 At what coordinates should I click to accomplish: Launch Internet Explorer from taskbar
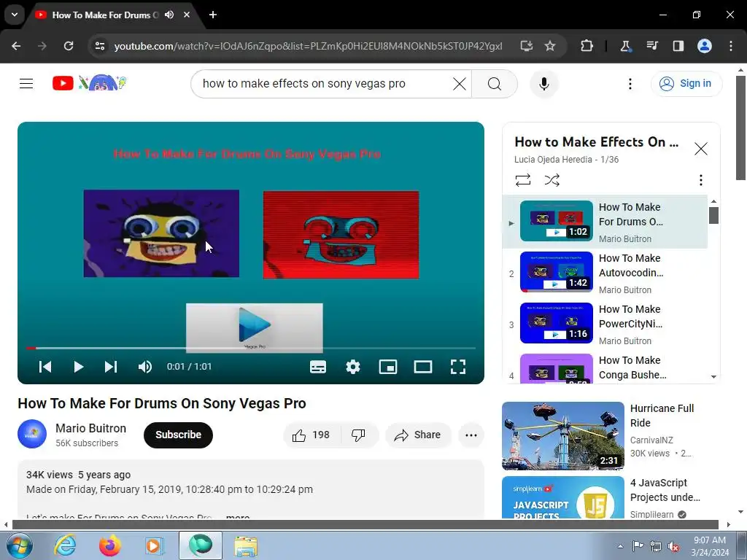pyautogui.click(x=65, y=545)
